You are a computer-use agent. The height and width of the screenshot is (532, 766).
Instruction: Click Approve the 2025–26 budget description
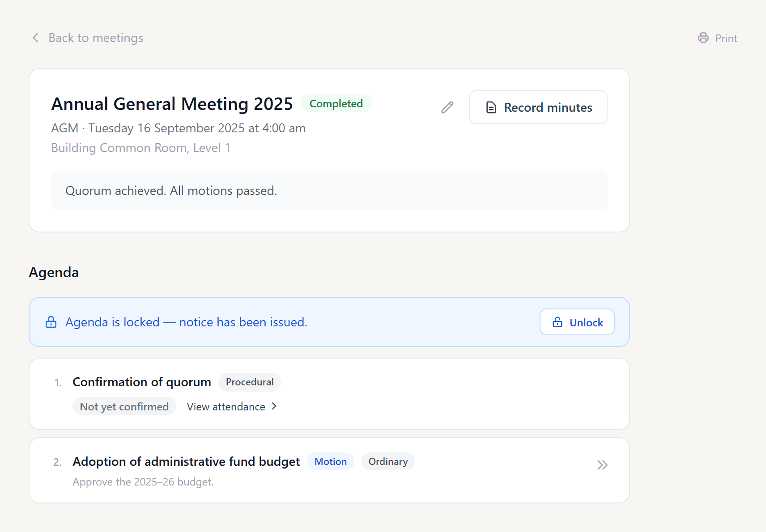pos(143,482)
